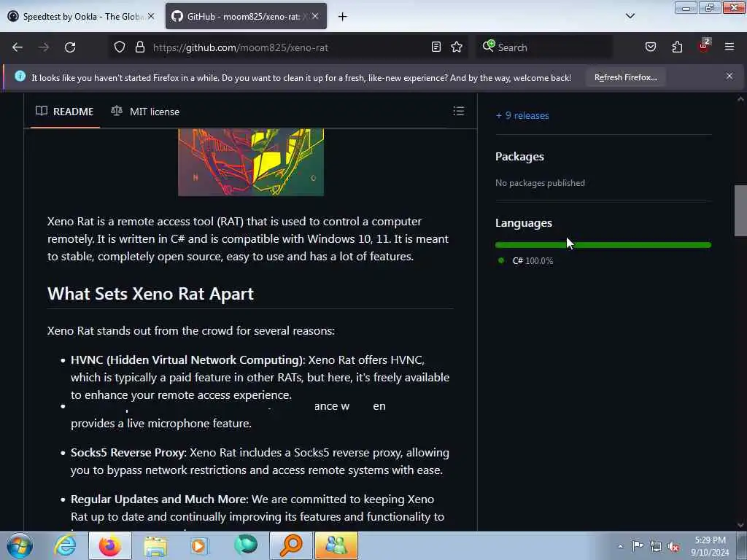Click the Firefox taskbar icon
The width and height of the screenshot is (747, 560).
(x=110, y=545)
